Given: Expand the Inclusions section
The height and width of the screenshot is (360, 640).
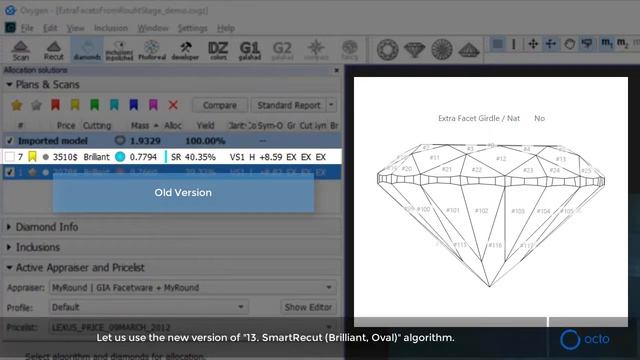Looking at the screenshot, I should click(9, 247).
